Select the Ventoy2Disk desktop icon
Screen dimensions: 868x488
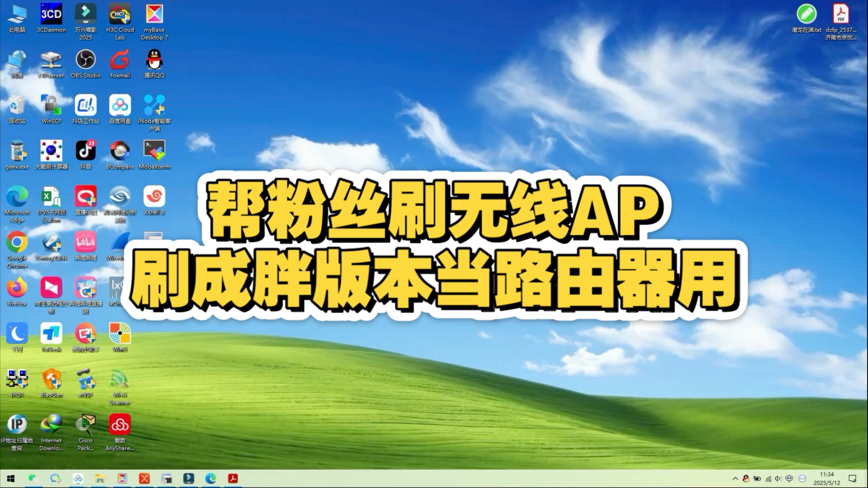pyautogui.click(x=51, y=247)
